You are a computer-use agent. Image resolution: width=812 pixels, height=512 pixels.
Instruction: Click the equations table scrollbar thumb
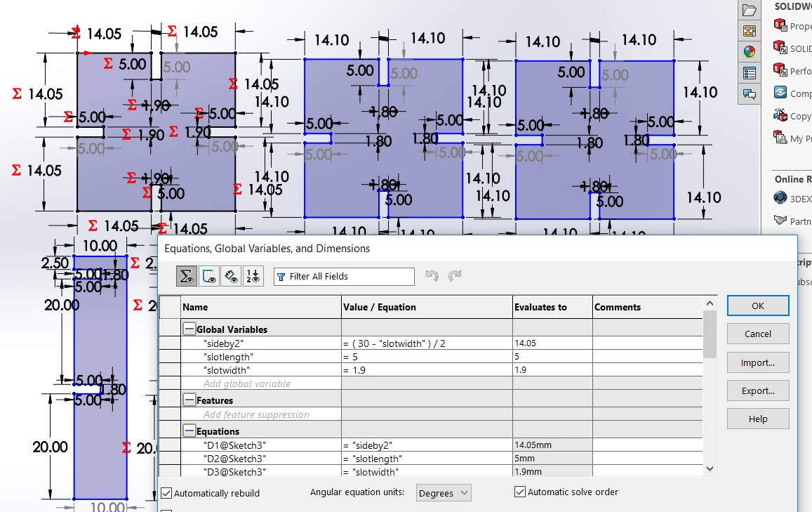coord(710,334)
